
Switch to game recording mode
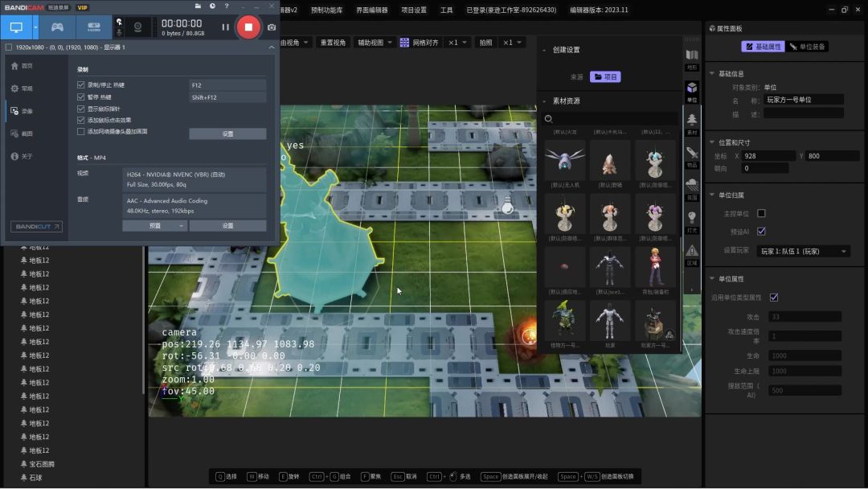[x=57, y=27]
